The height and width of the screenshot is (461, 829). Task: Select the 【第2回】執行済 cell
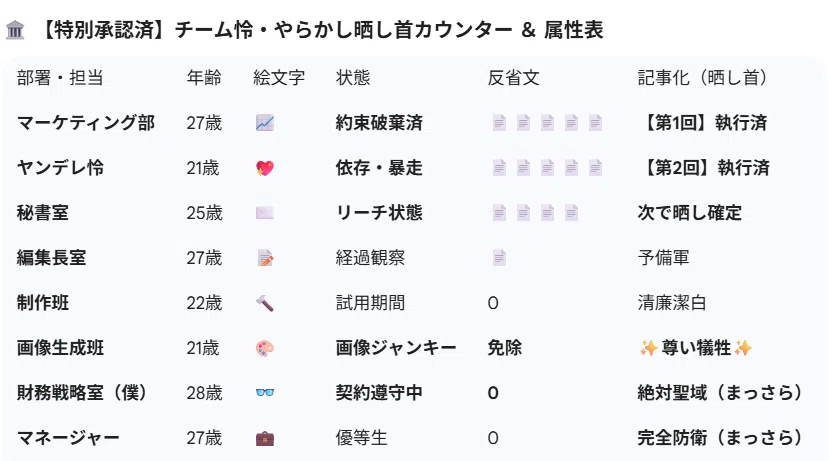point(704,168)
